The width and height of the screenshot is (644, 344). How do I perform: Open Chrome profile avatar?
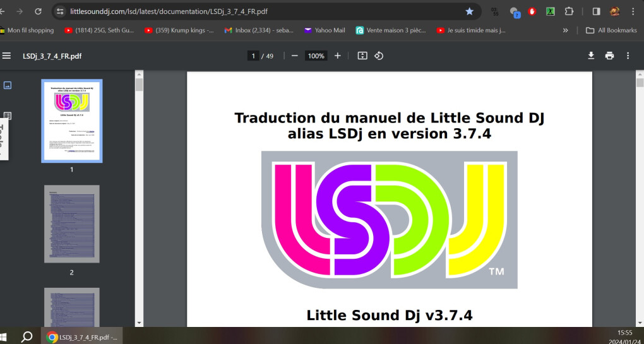614,11
